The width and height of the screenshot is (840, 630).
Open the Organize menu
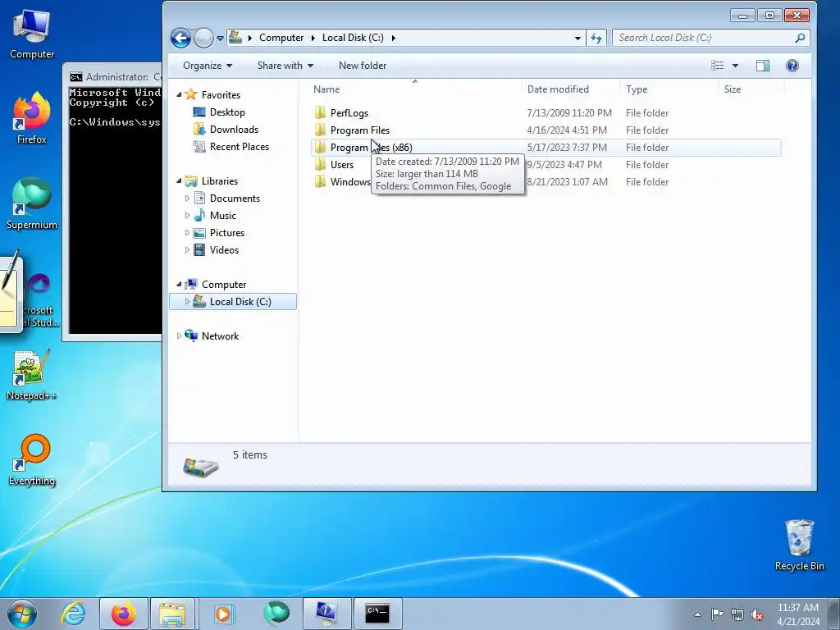pyautogui.click(x=208, y=66)
